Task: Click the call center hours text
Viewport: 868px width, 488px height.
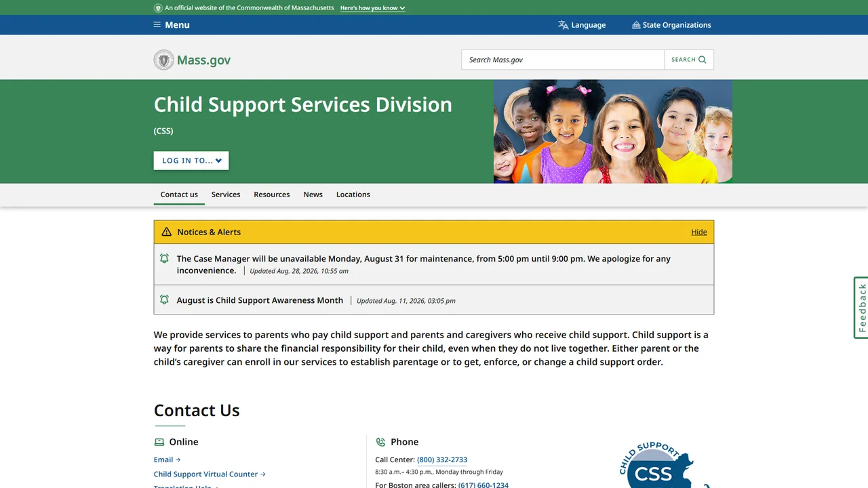Action: coord(439,472)
